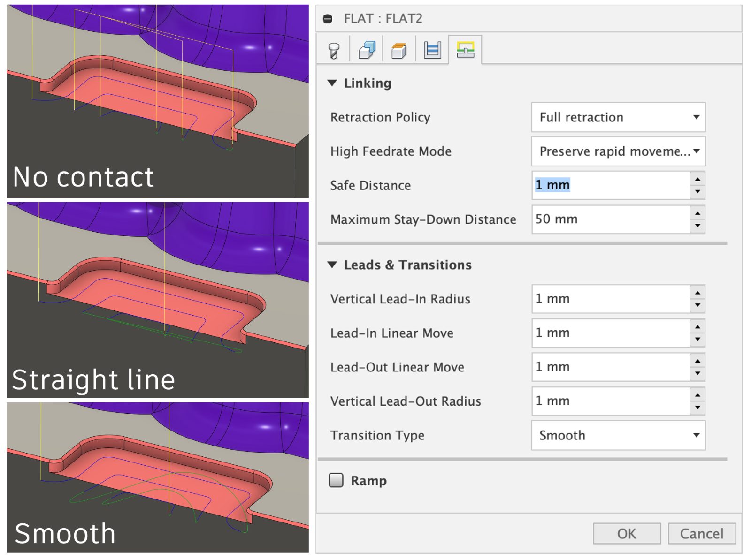Open the Retraction Policy dropdown

pos(618,117)
